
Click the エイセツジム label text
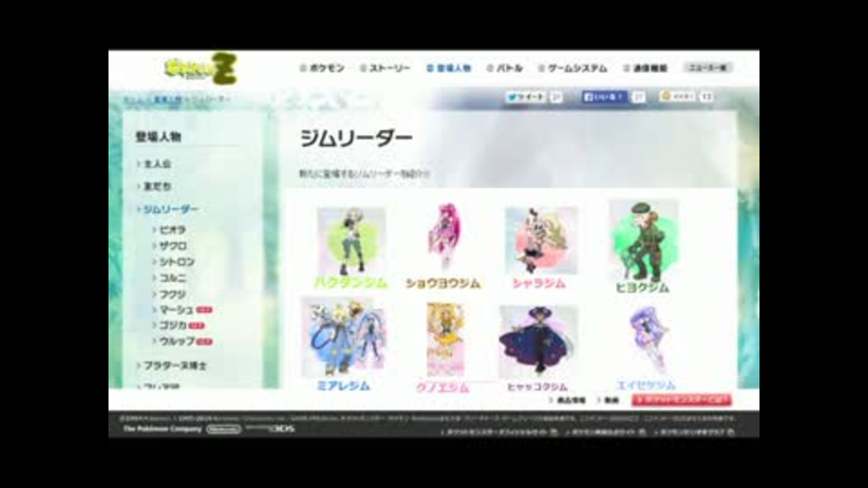pyautogui.click(x=646, y=385)
